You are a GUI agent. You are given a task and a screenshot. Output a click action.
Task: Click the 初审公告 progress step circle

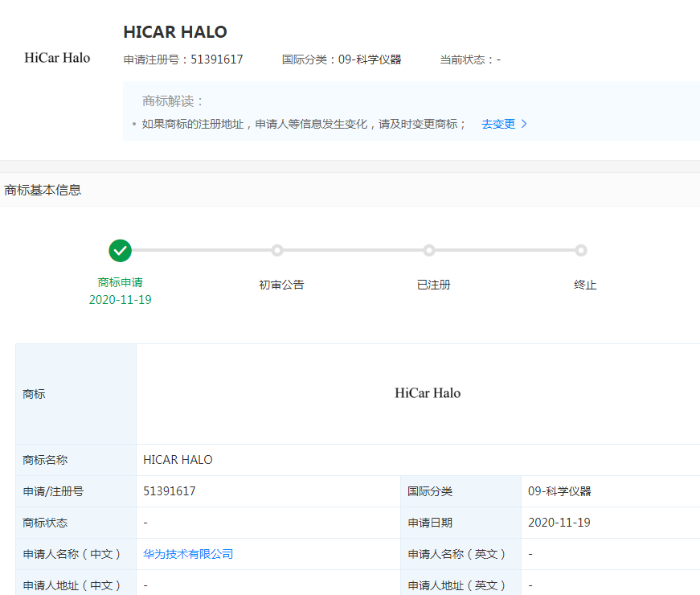pyautogui.click(x=277, y=251)
